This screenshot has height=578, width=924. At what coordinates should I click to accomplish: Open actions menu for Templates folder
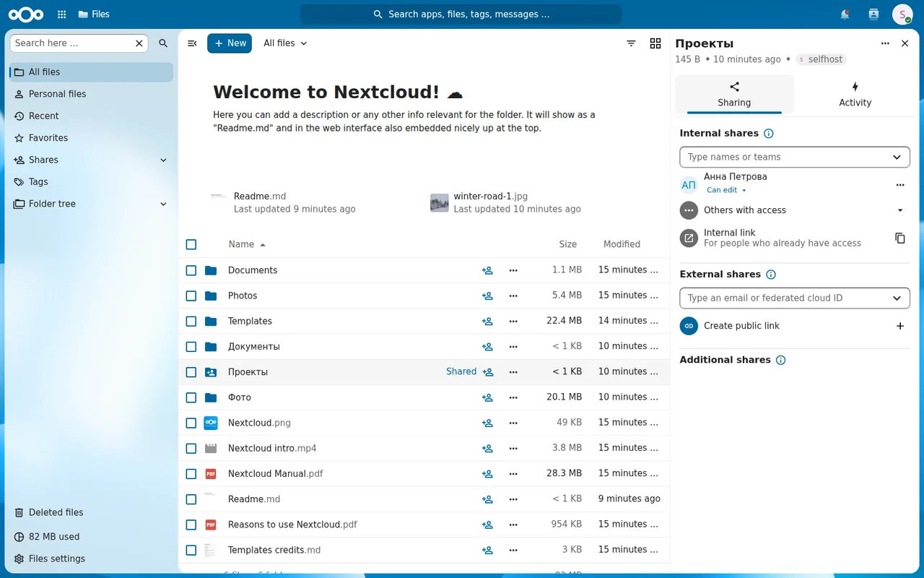click(x=513, y=321)
